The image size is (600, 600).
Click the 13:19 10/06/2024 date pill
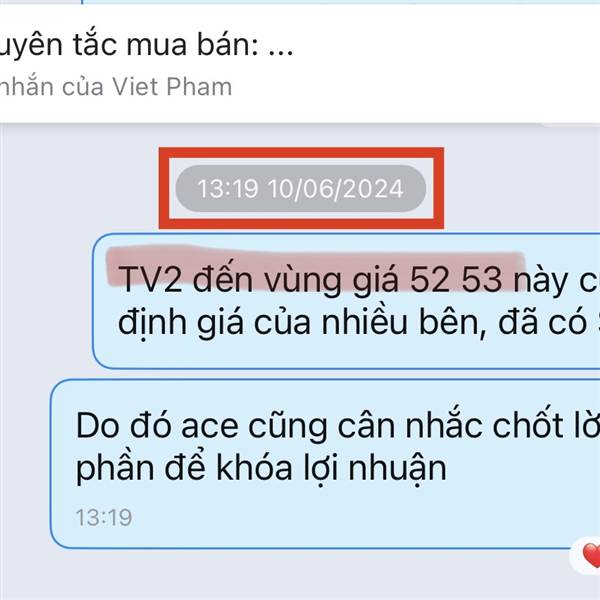[x=301, y=189]
